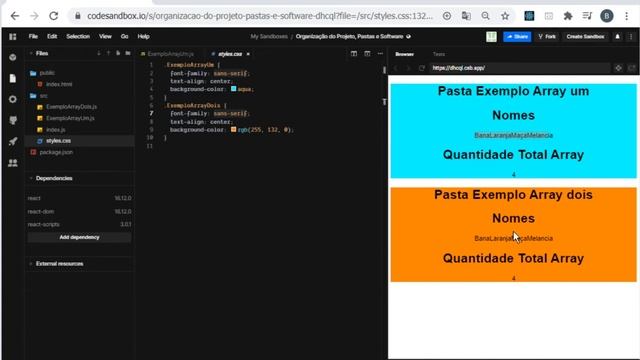Split the editor with first layout icon

(x=354, y=54)
